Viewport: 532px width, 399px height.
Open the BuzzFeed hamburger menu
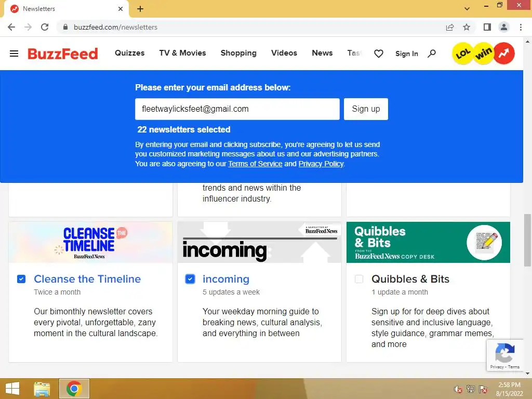(x=14, y=54)
